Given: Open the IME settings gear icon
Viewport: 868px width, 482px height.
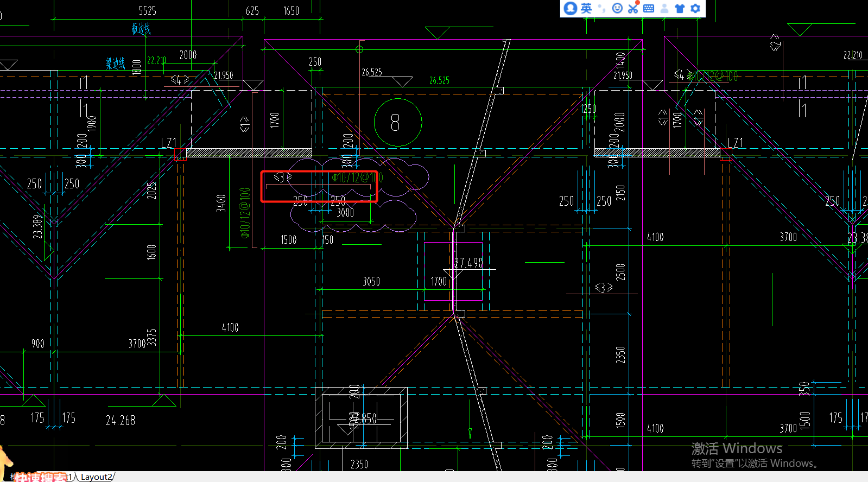Looking at the screenshot, I should pyautogui.click(x=695, y=8).
